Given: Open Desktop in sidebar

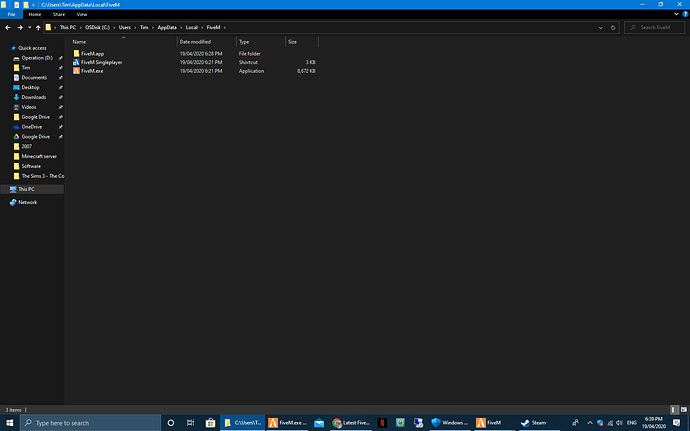Looking at the screenshot, I should click(x=30, y=87).
